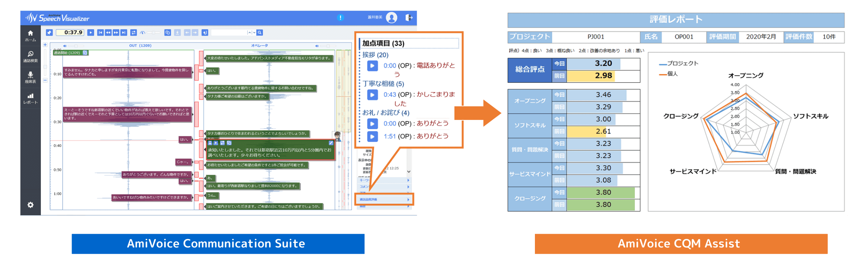Open the user profile avatar
868x271 pixels.
point(391,17)
